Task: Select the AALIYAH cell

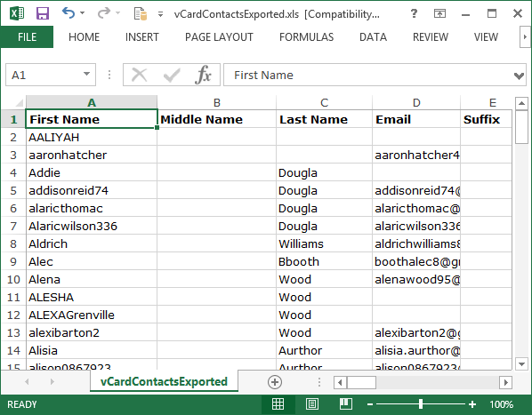Action: (x=92, y=137)
